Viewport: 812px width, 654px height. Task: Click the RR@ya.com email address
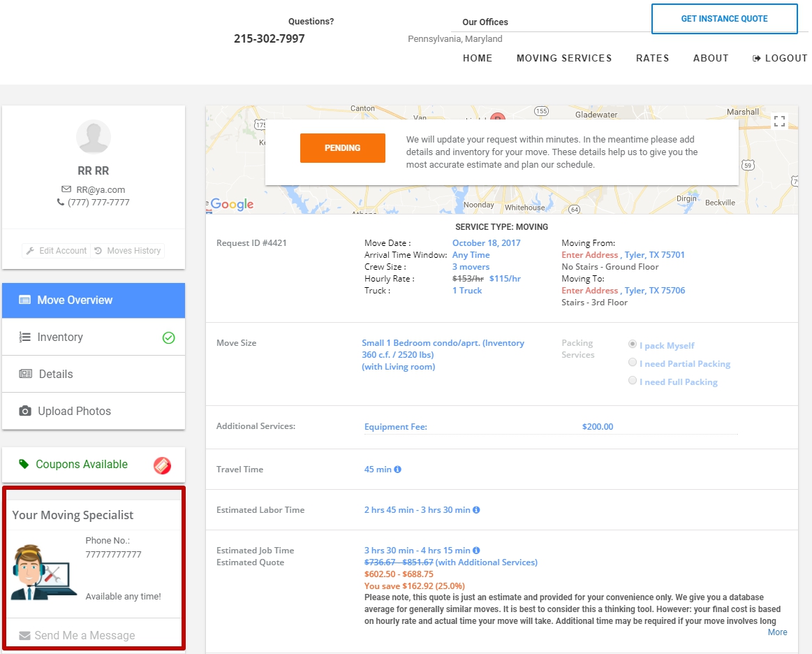(101, 189)
